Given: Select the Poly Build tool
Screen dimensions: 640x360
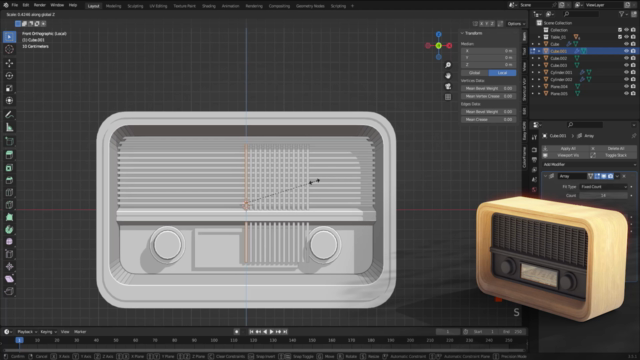Looking at the screenshot, I should pyautogui.click(x=9, y=217).
